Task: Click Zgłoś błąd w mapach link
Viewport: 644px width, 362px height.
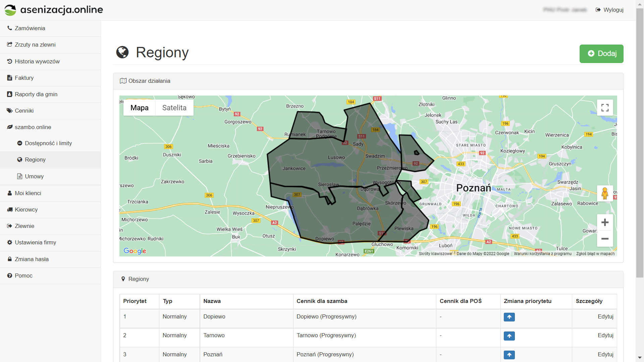Action: (595, 254)
